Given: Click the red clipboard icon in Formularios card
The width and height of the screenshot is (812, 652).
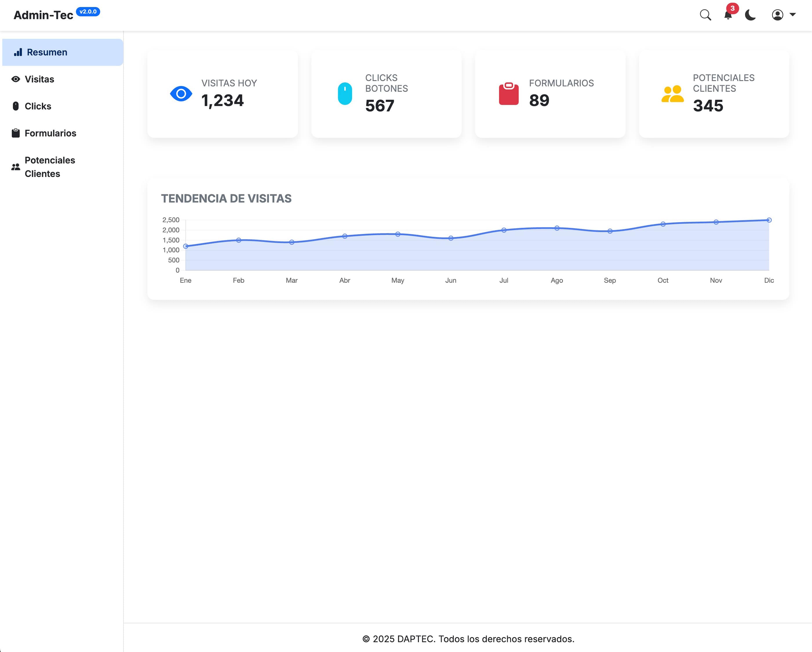Looking at the screenshot, I should pyautogui.click(x=508, y=94).
